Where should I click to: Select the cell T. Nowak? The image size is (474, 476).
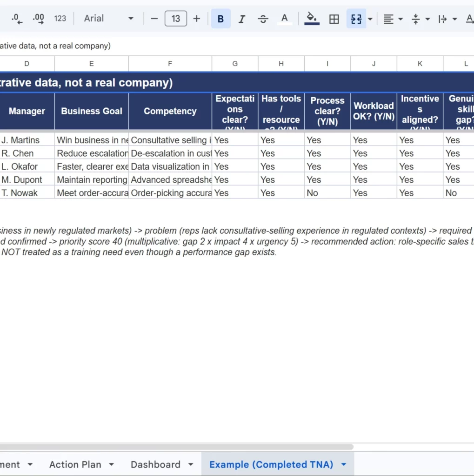click(x=27, y=193)
